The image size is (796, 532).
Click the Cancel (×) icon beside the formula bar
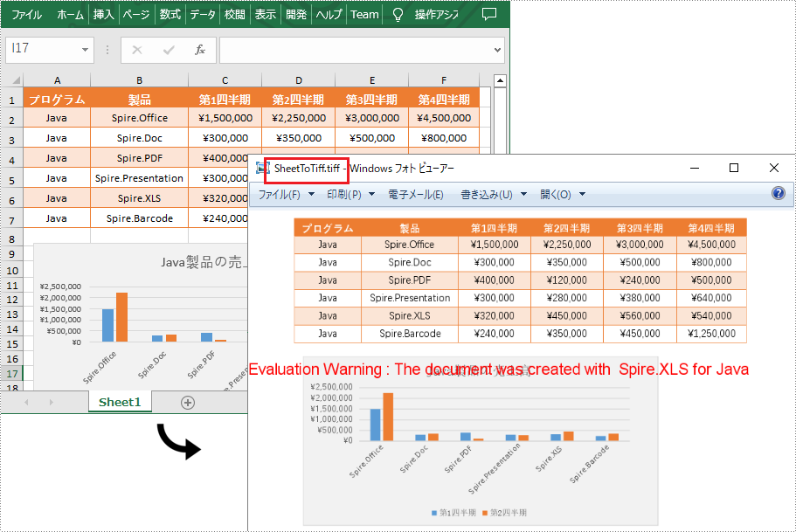[137, 51]
